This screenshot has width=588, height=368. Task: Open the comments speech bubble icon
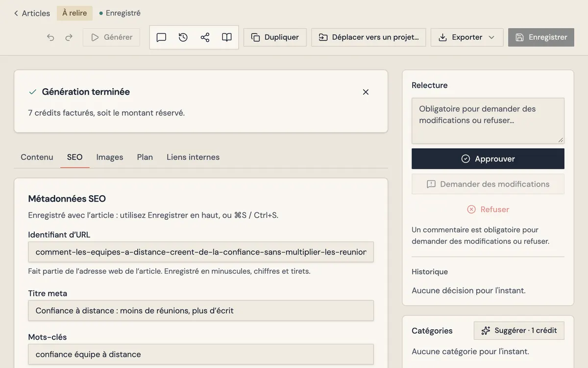[x=161, y=37]
